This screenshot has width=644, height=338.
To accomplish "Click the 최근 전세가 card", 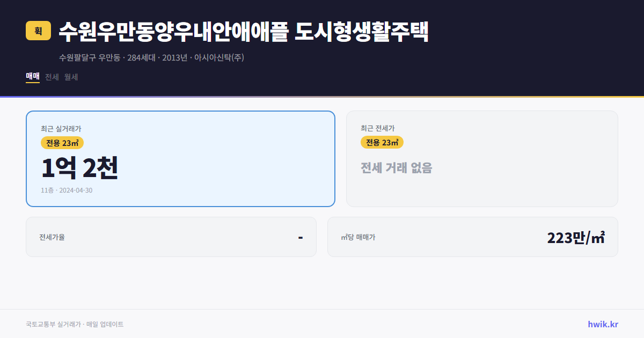I will (x=482, y=158).
